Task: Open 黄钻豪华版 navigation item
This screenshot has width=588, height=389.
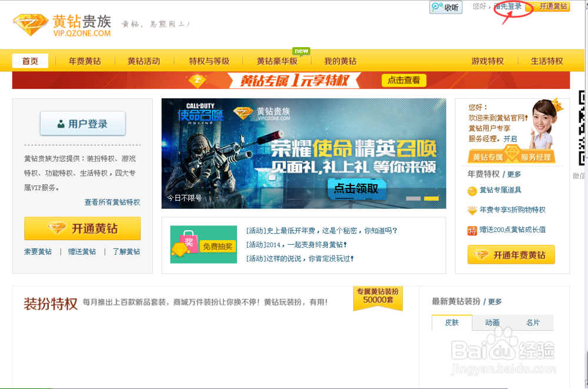Action: (x=277, y=61)
